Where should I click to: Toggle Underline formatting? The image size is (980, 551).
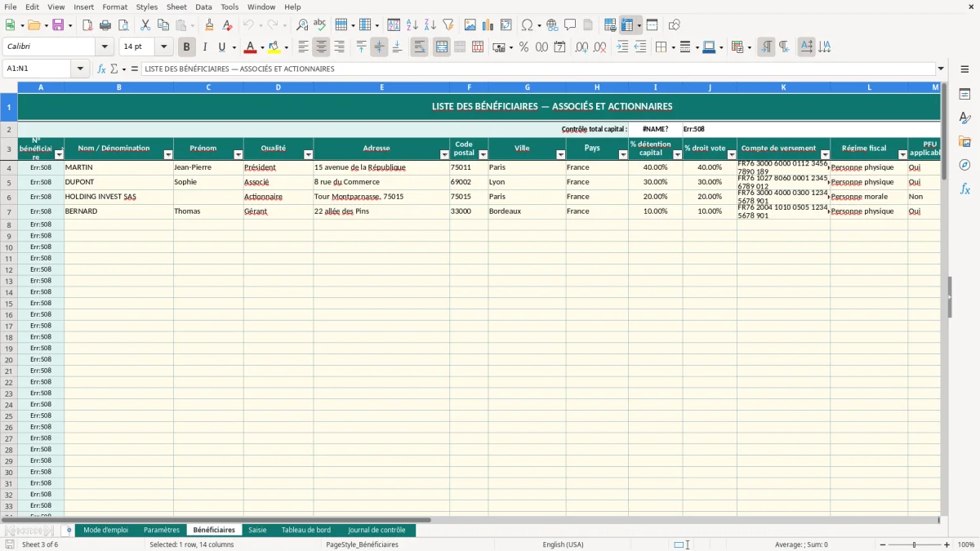point(221,47)
